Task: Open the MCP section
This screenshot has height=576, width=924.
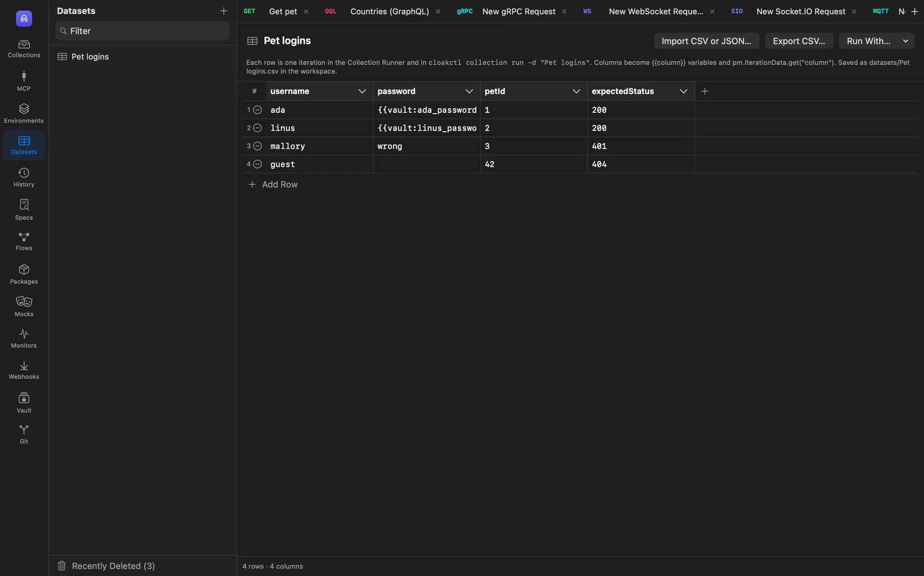Action: 24,81
